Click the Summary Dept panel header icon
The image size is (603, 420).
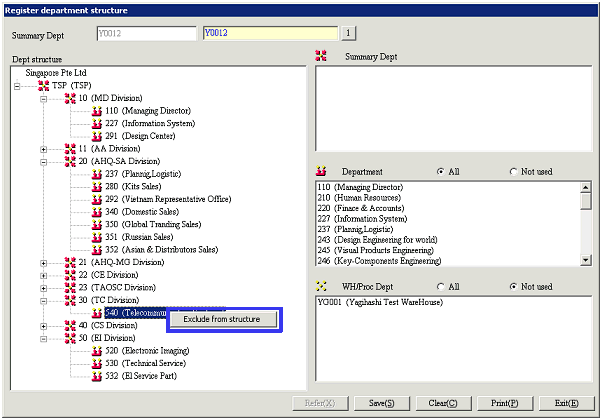tap(321, 57)
